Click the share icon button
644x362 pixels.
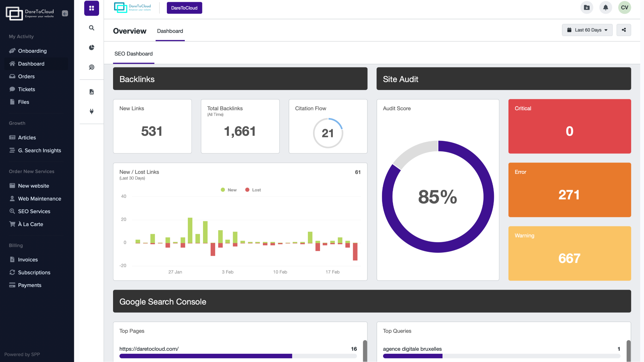(x=624, y=30)
